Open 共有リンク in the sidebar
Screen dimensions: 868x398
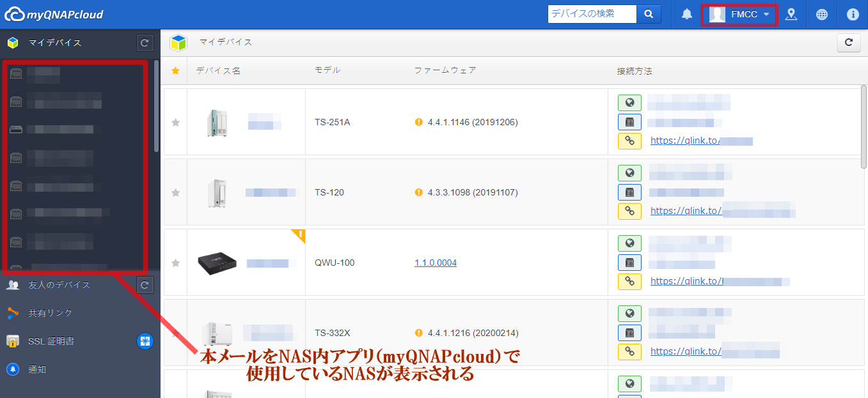pos(51,313)
